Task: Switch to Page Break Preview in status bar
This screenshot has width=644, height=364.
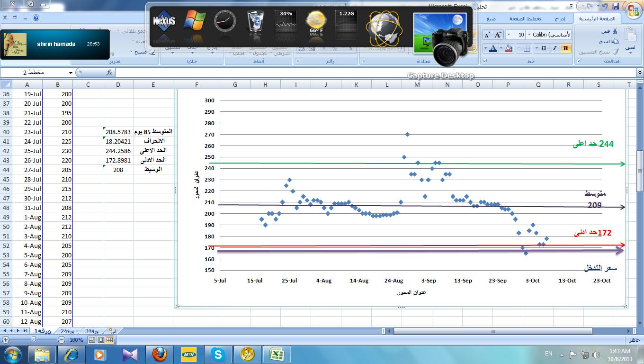Action: [x=92, y=340]
